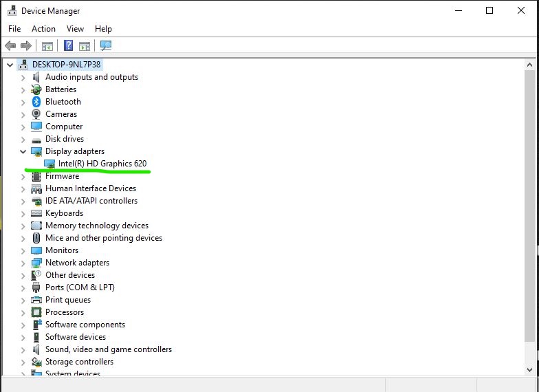Click the vertical scrollbar thumb
Screen dimensions: 539x392
click(529, 206)
